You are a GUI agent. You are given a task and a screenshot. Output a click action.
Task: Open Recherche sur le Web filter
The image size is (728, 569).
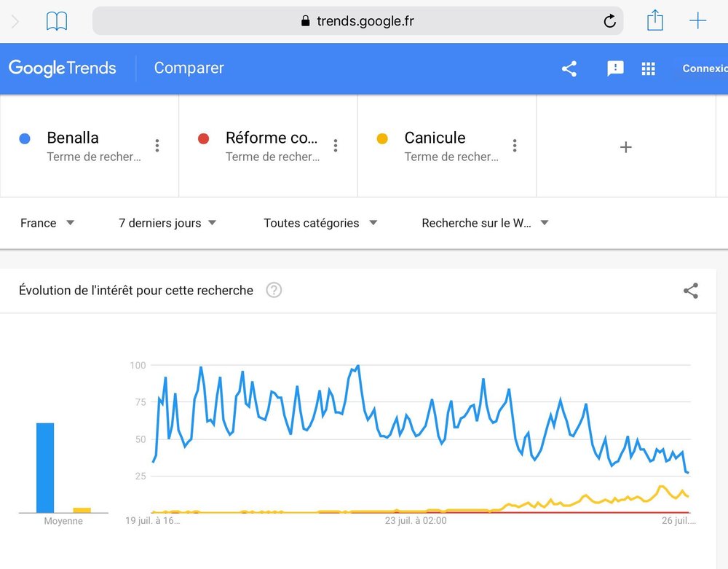[485, 223]
